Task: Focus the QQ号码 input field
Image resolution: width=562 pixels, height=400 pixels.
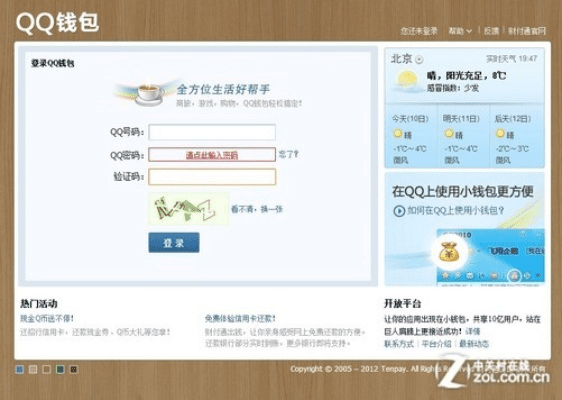Action: click(x=212, y=132)
